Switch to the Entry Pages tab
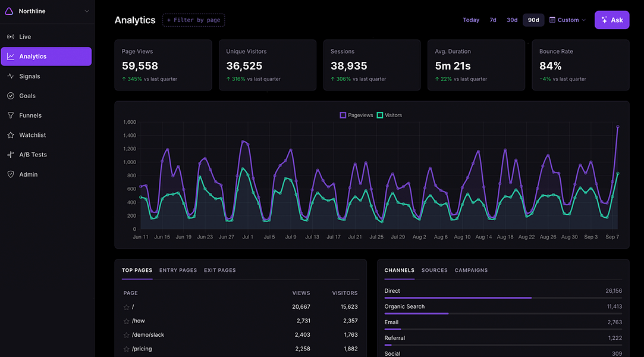Screen dimensions: 644x357 tap(178, 270)
